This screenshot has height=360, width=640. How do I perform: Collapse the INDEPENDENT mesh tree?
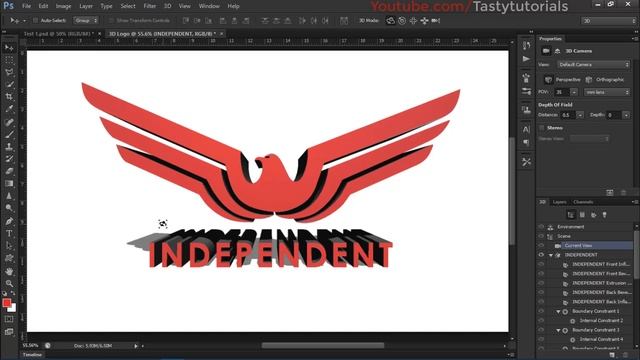pos(551,255)
